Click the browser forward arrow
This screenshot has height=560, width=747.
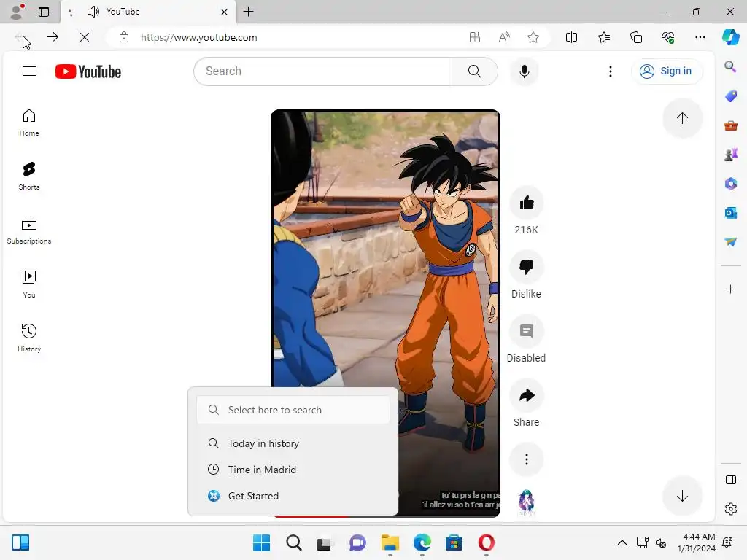tap(53, 37)
